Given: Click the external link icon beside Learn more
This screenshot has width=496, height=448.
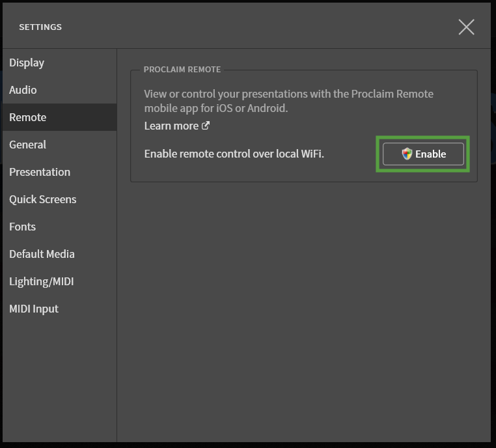Looking at the screenshot, I should (x=206, y=126).
